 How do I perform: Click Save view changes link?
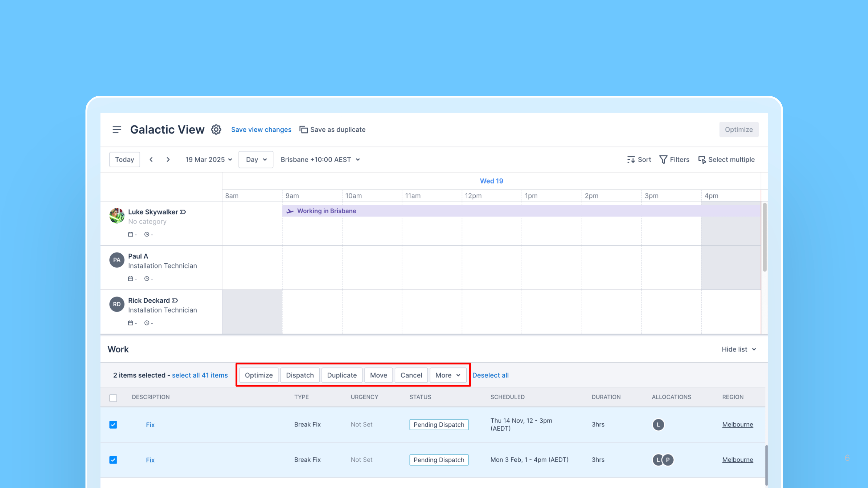coord(261,130)
